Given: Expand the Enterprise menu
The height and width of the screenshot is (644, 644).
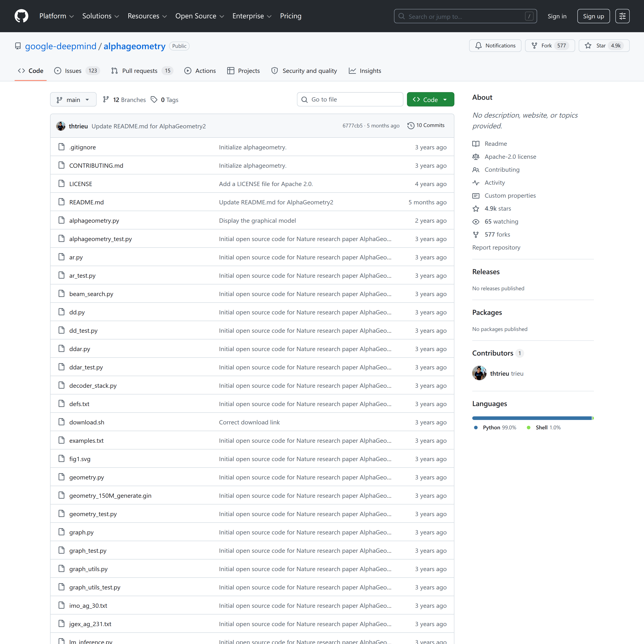Looking at the screenshot, I should click(252, 16).
